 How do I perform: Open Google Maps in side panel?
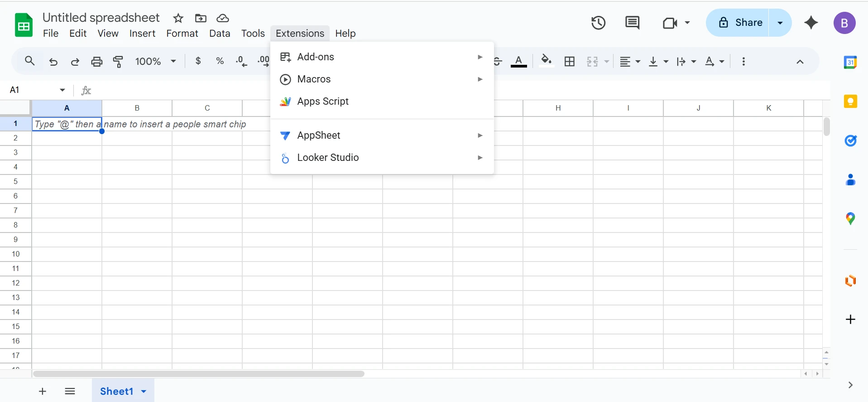850,219
